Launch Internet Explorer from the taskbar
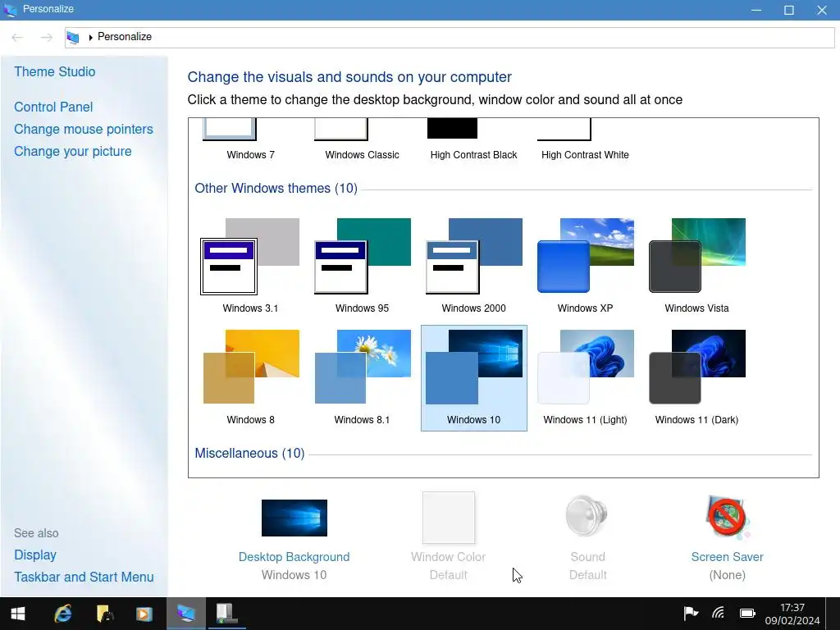 (62, 614)
